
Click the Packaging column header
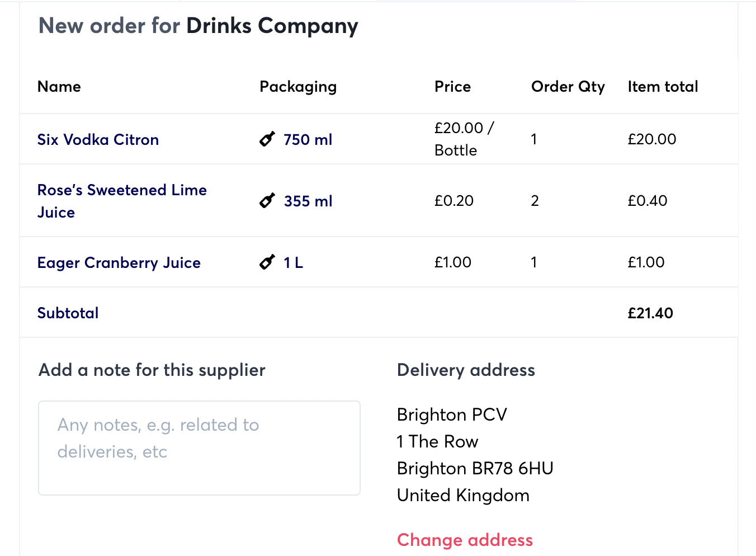298,87
